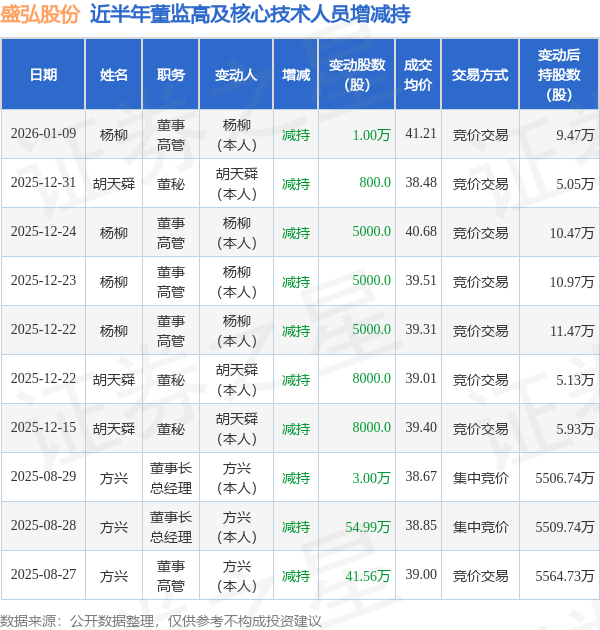Viewport: 600px width, 630px height.
Task: Select the 交易方式 column header
Action: pos(480,75)
